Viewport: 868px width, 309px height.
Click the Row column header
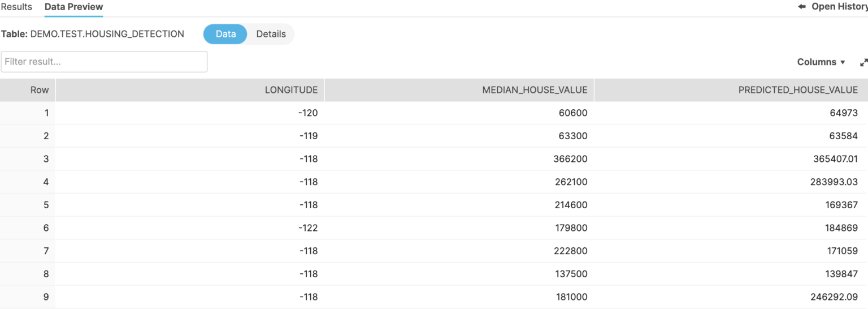(40, 90)
